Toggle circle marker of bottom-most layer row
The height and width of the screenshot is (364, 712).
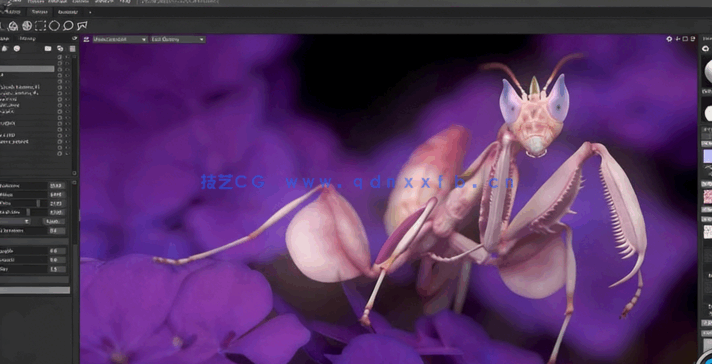[59, 153]
